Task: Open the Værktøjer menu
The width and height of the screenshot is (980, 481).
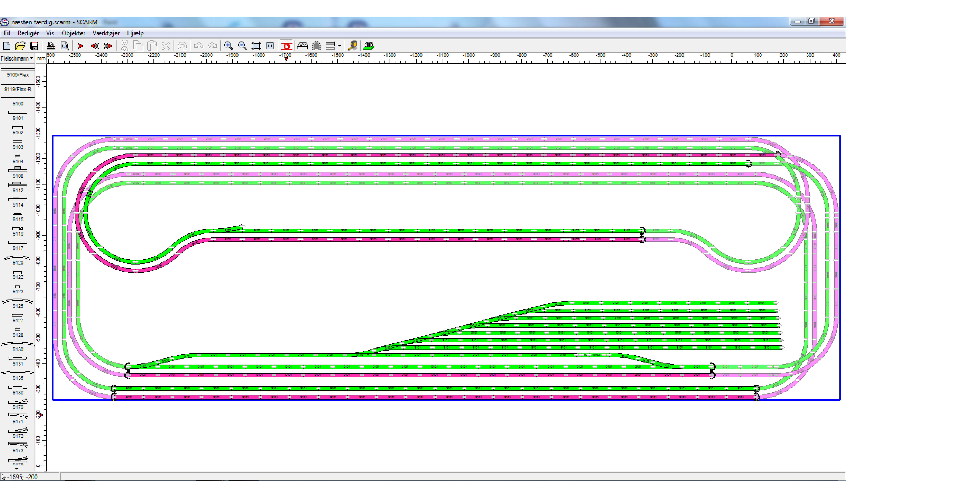Action: tap(106, 33)
